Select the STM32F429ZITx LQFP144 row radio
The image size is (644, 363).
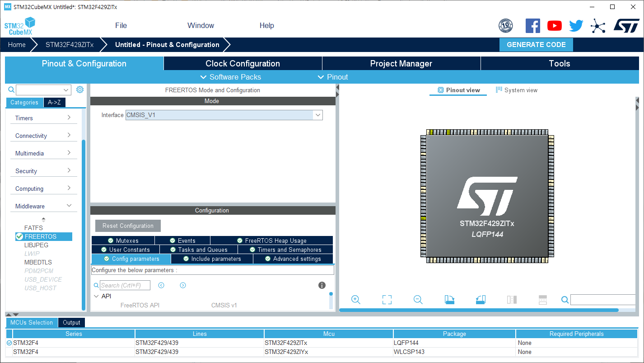coord(9,343)
